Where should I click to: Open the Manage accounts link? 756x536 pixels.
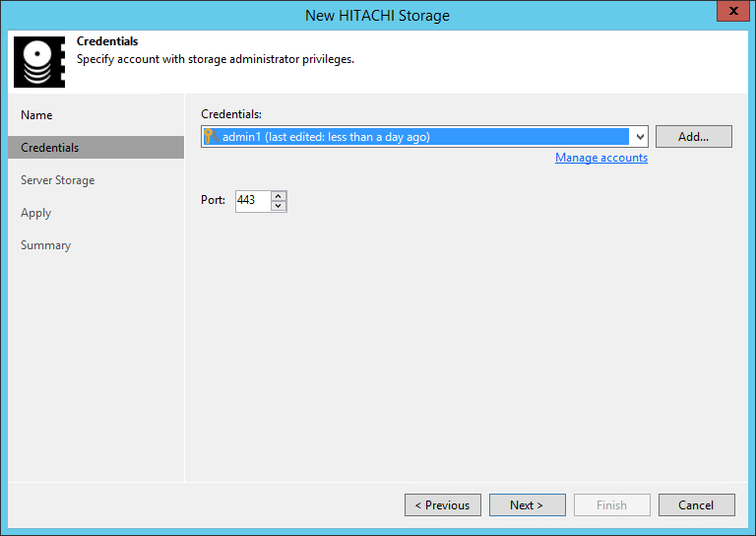600,158
